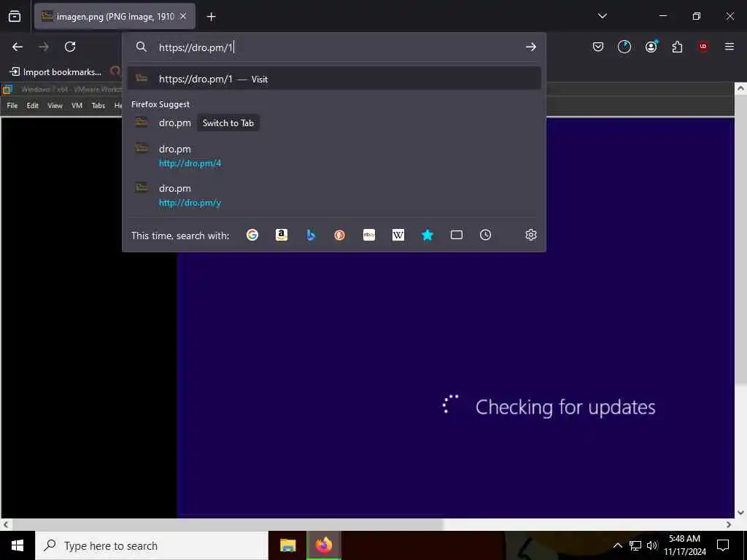Click the horizontal scrollbar right arrow
This screenshot has height=560, width=747.
pyautogui.click(x=729, y=524)
